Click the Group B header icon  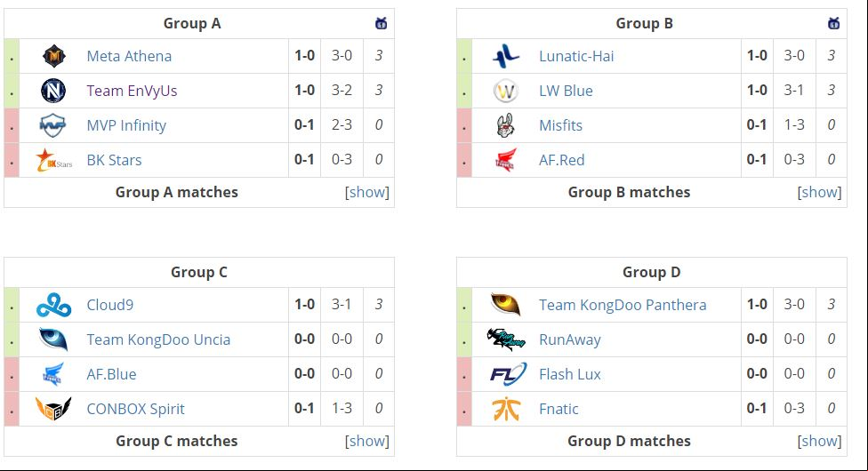point(833,23)
